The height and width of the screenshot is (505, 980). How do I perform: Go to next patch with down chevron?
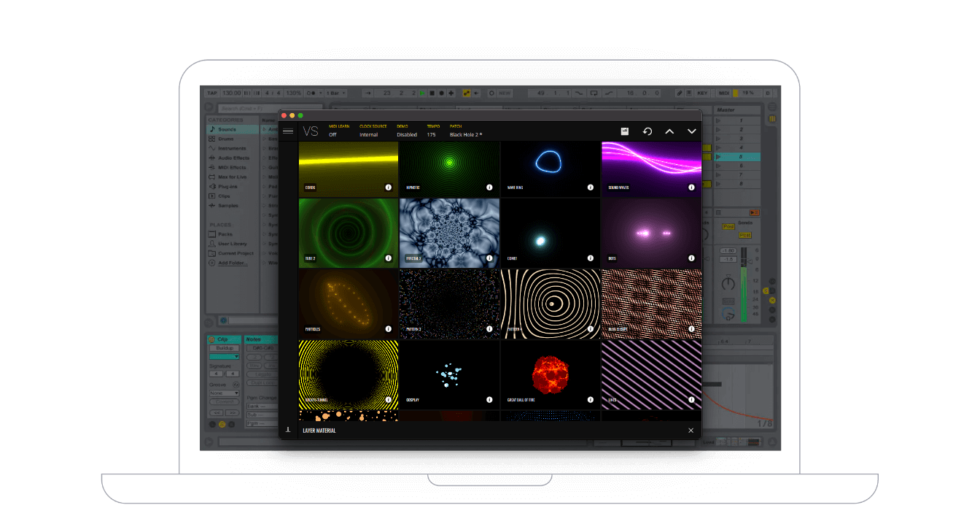click(x=691, y=131)
